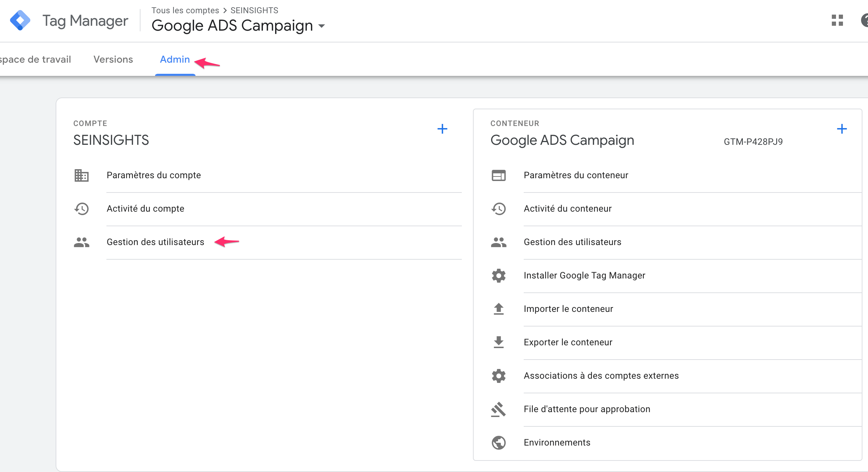Switch to the Versions tab
This screenshot has height=472, width=868.
(x=113, y=60)
